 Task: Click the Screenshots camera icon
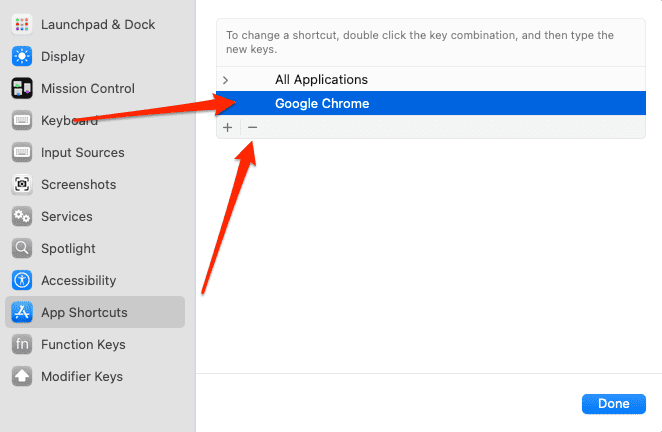(22, 184)
